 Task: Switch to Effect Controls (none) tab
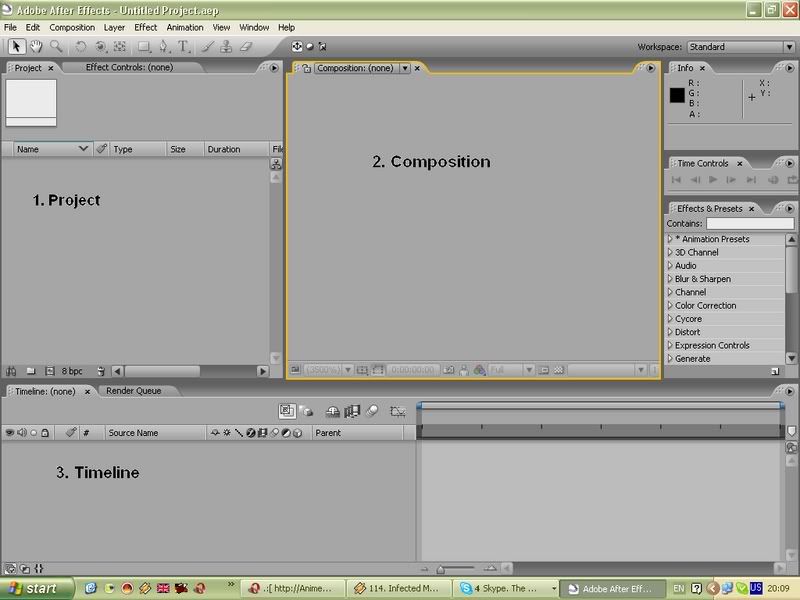(129, 67)
